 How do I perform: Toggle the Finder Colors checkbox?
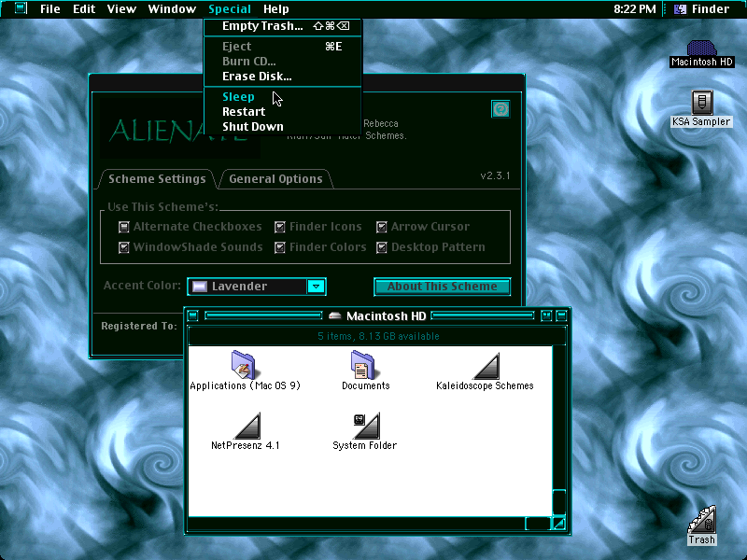pos(280,247)
